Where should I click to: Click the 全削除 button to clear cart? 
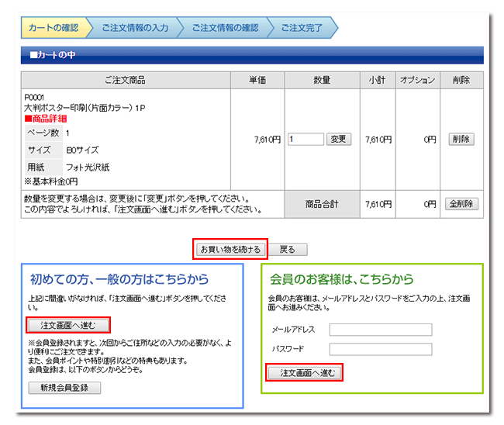(x=461, y=204)
